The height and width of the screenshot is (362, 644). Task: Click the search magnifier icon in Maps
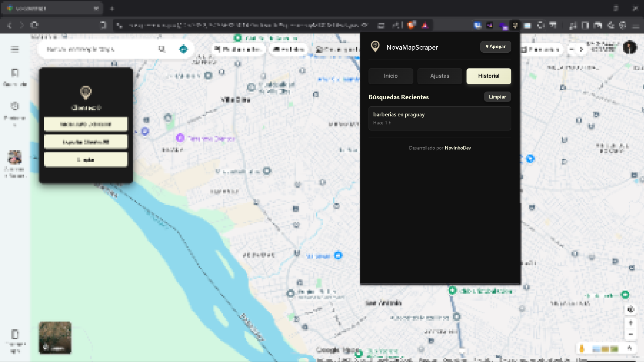(162, 49)
